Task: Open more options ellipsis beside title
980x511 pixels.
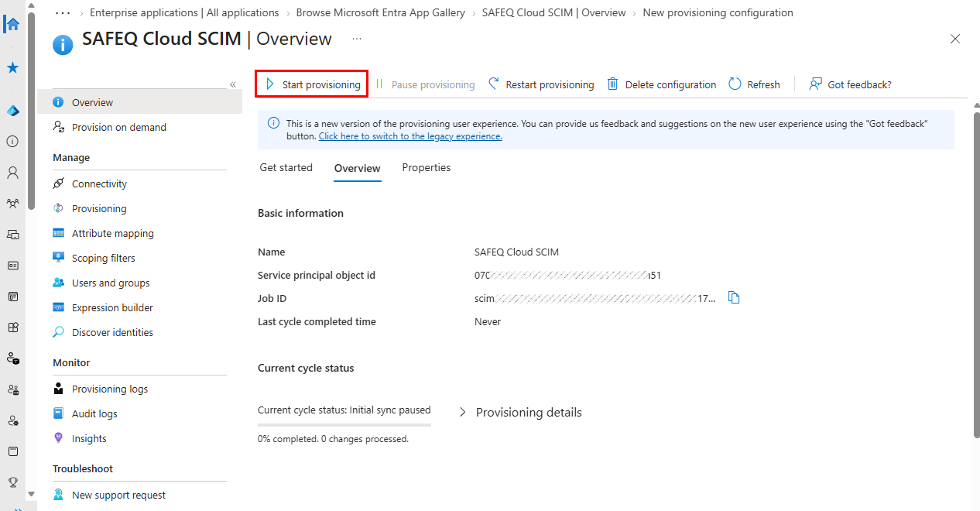Action: pos(356,38)
